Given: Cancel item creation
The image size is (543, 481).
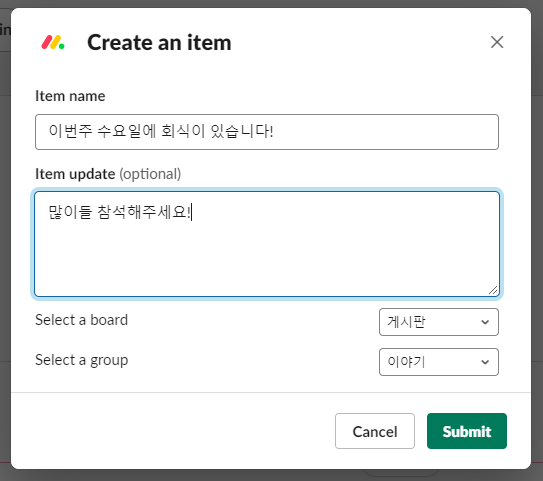Looking at the screenshot, I should pos(375,431).
